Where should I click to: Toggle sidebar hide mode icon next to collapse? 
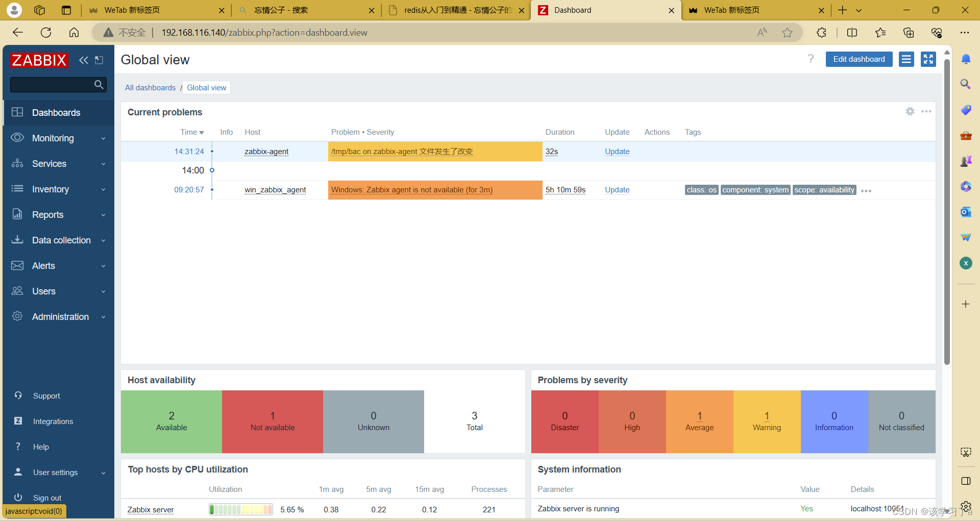(x=99, y=60)
